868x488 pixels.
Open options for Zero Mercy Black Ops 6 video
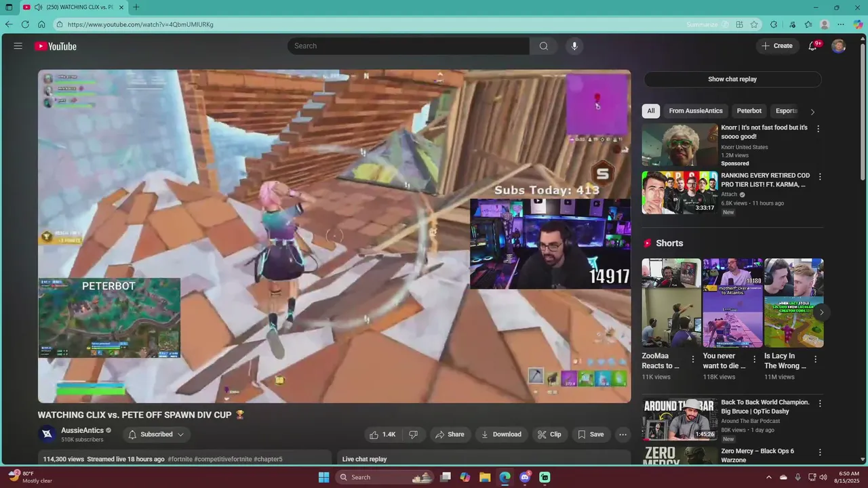pyautogui.click(x=820, y=452)
